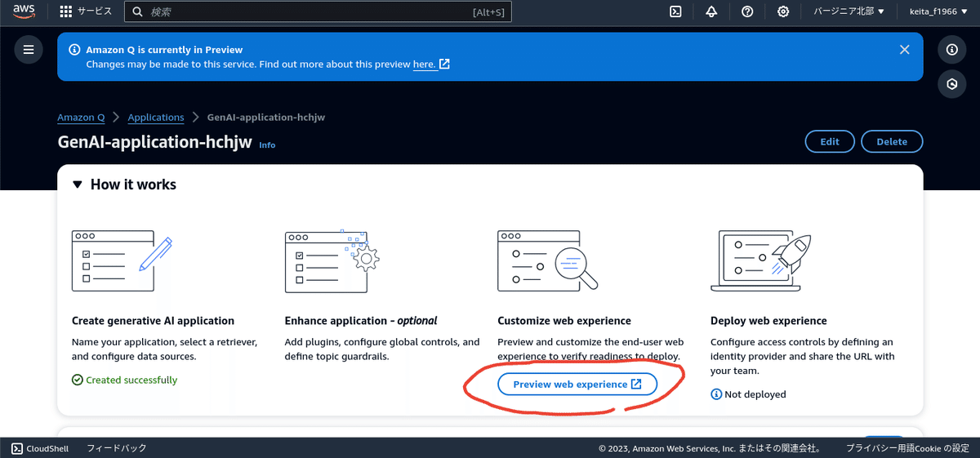
Task: Expand the keita_f1966 account dropdown
Action: click(x=938, y=11)
